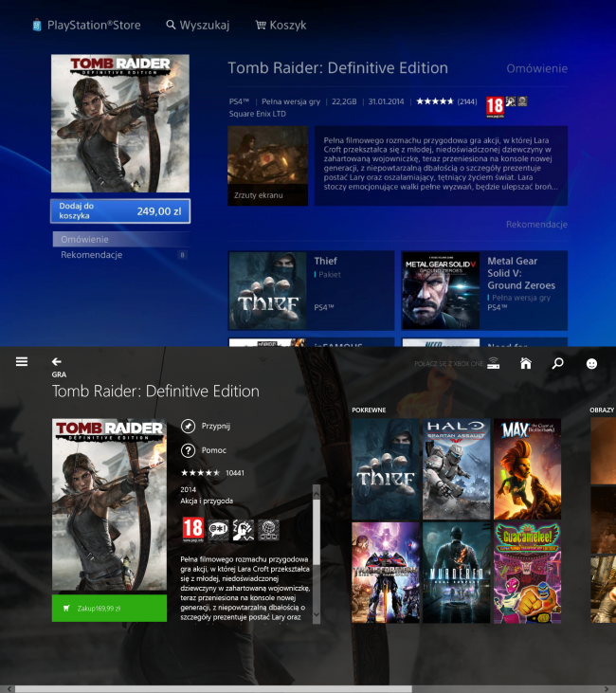Click Xbox Tomb Raider cover art
The image size is (616, 693).
pos(109,504)
